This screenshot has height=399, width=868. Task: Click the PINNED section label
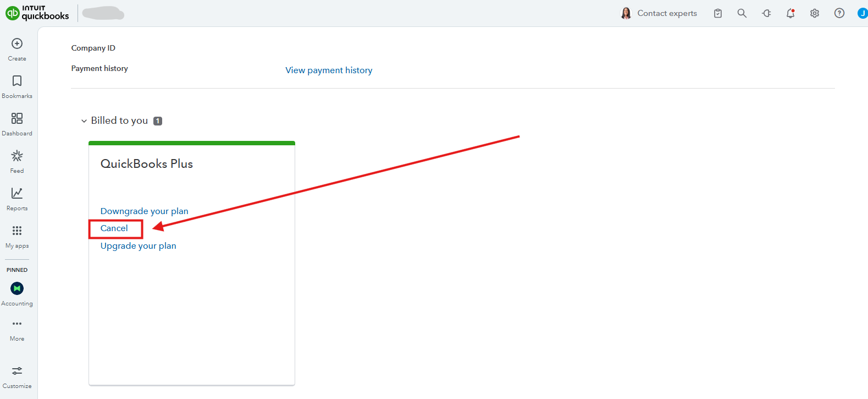[x=17, y=270]
